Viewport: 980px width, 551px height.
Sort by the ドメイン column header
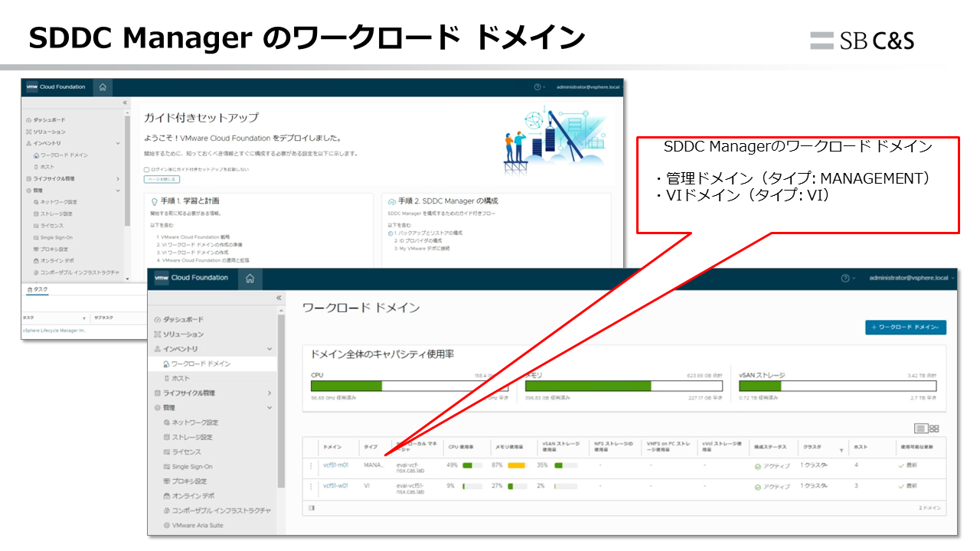tap(332, 447)
